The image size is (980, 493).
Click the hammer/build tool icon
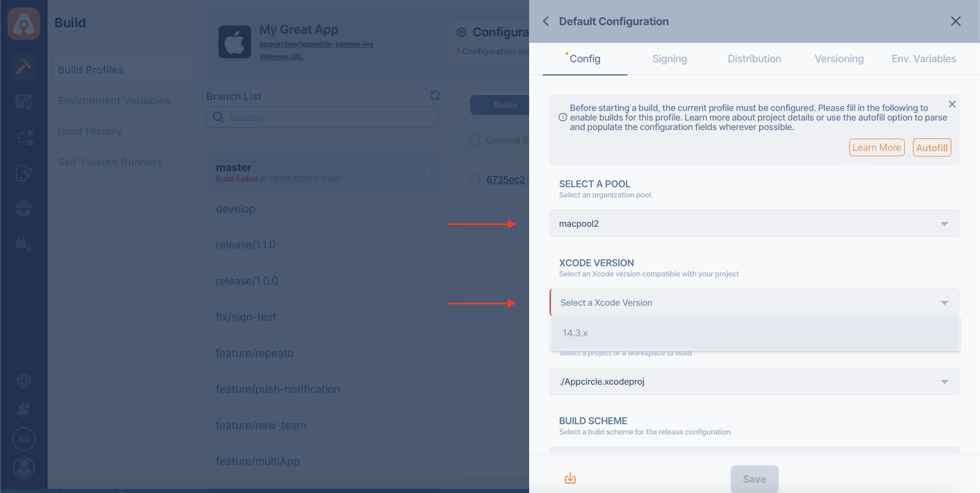(x=23, y=66)
